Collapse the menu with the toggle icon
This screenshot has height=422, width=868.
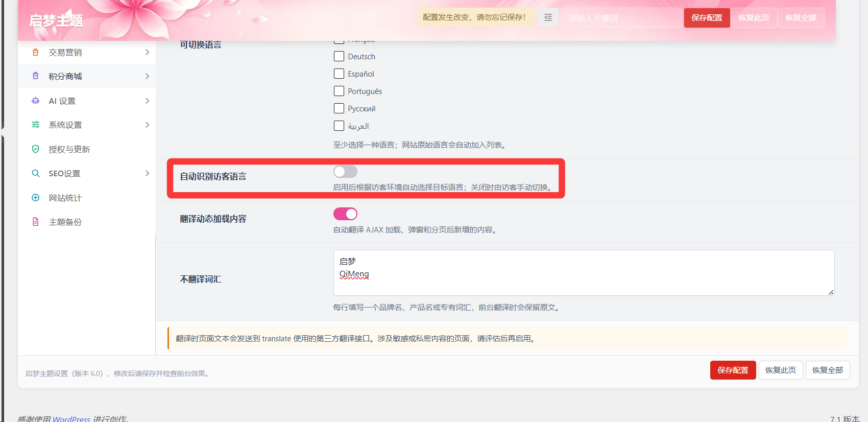548,17
